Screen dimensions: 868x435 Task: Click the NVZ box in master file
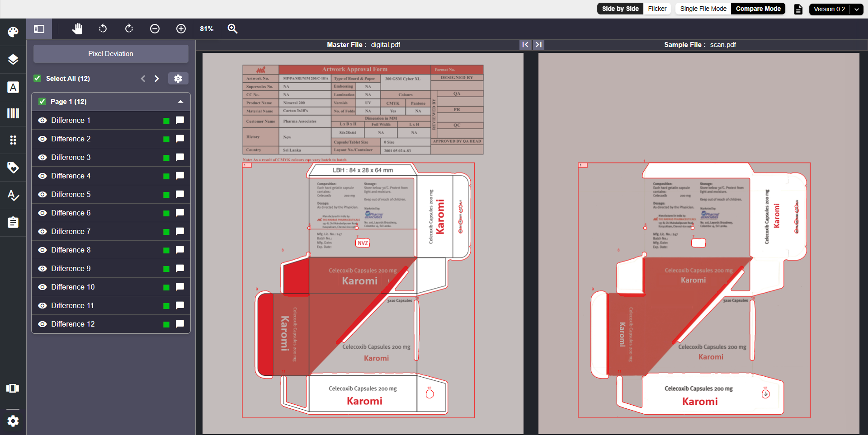coord(363,243)
